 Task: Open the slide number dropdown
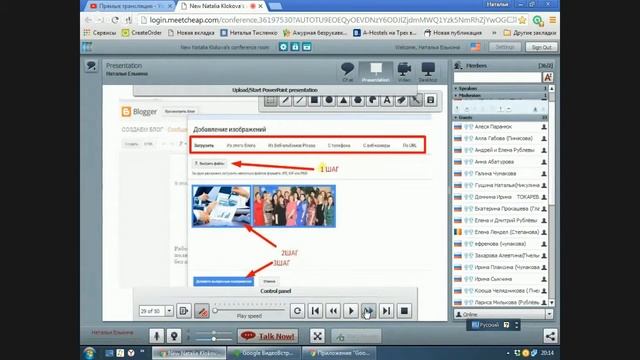coord(169,311)
